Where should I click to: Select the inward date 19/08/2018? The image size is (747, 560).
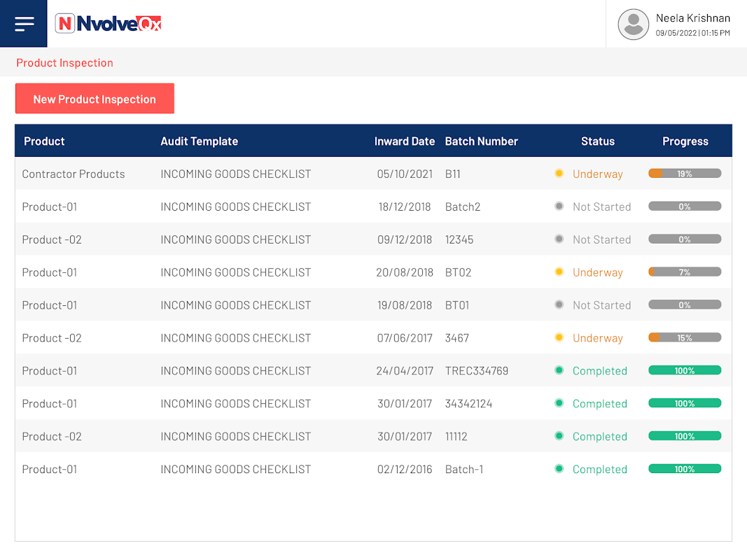[405, 306]
